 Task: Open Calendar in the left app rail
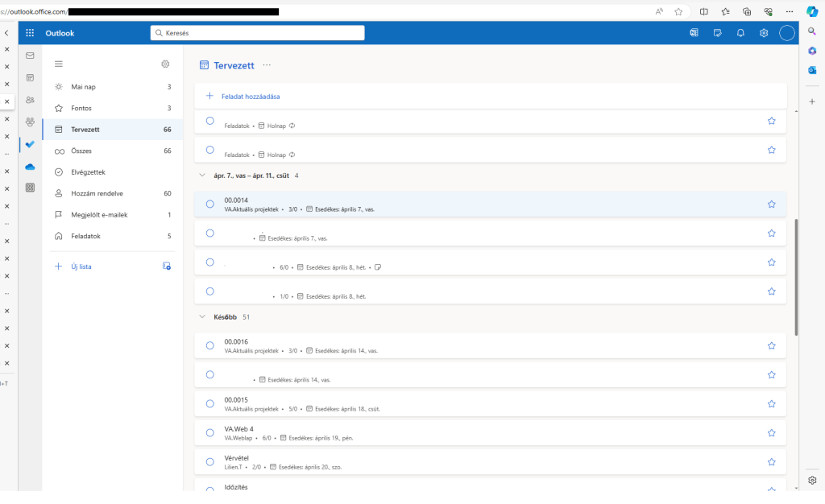[x=30, y=77]
